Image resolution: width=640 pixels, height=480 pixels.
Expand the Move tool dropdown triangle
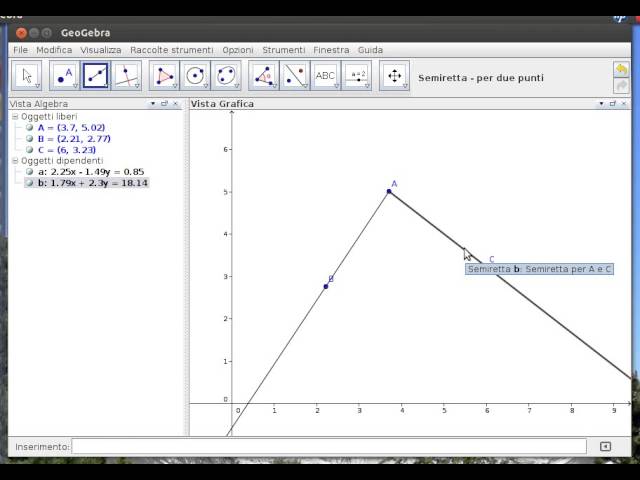(x=38, y=86)
